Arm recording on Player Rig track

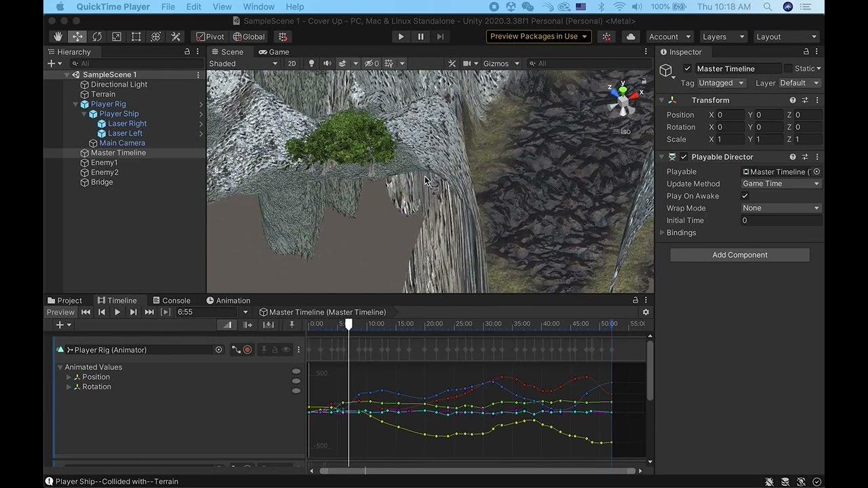click(x=248, y=350)
